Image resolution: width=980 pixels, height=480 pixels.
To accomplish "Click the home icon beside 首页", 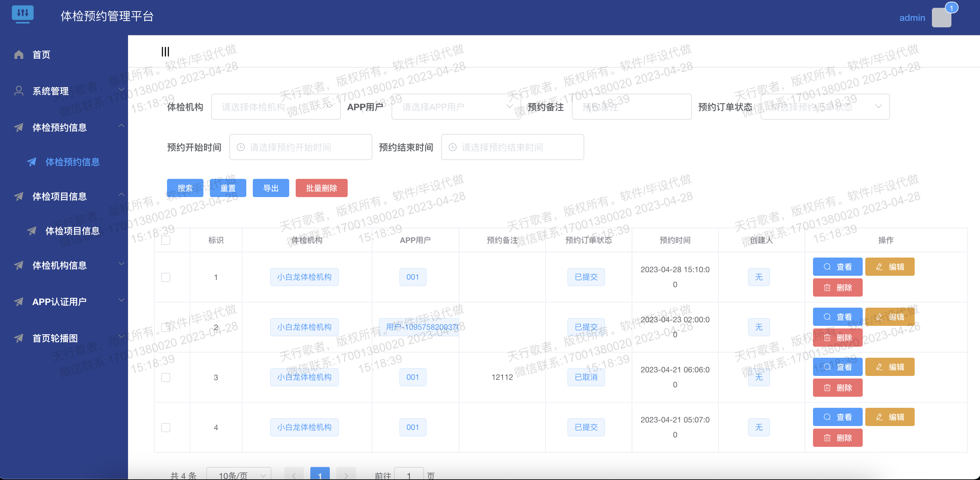I will (x=19, y=55).
